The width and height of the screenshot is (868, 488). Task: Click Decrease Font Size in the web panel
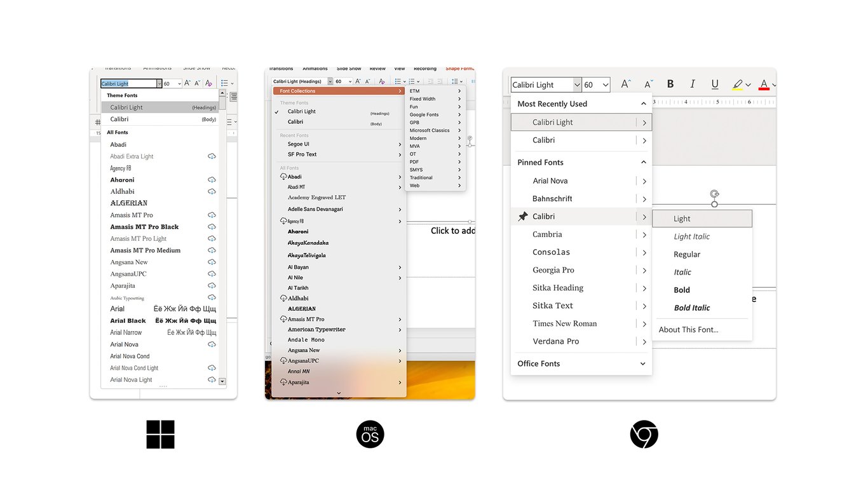(x=648, y=84)
